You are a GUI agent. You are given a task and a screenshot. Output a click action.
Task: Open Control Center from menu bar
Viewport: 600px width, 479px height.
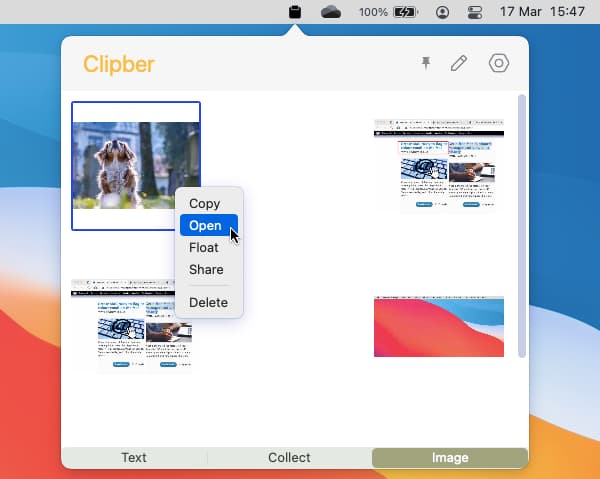tap(474, 12)
